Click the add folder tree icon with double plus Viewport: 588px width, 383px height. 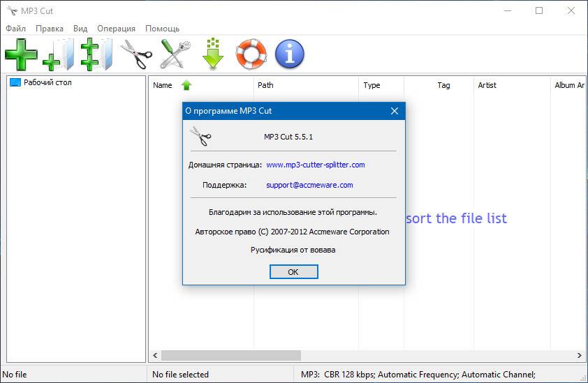[96, 54]
